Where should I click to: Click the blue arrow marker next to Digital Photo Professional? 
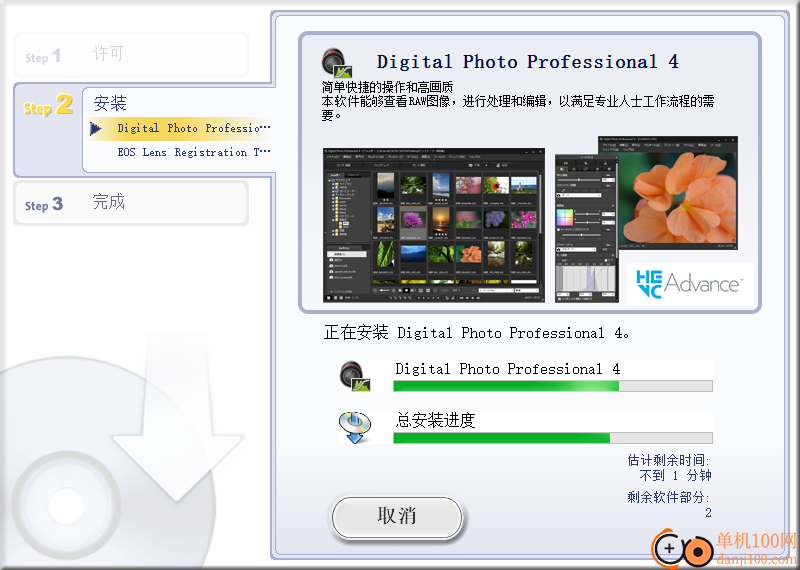pyautogui.click(x=95, y=129)
